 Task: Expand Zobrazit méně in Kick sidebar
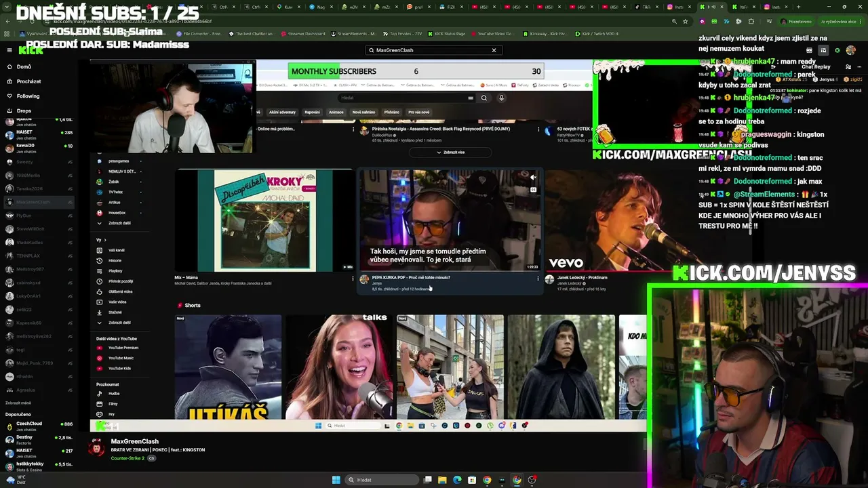pos(18,403)
